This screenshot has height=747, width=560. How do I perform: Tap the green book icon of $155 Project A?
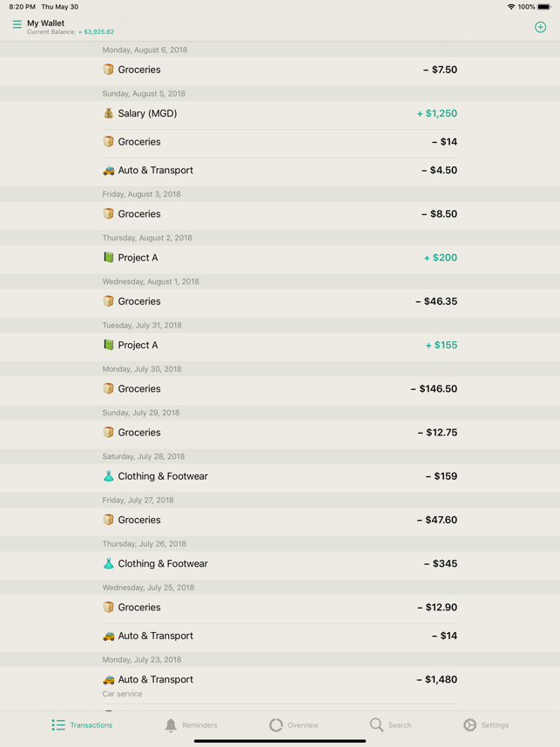(x=109, y=345)
